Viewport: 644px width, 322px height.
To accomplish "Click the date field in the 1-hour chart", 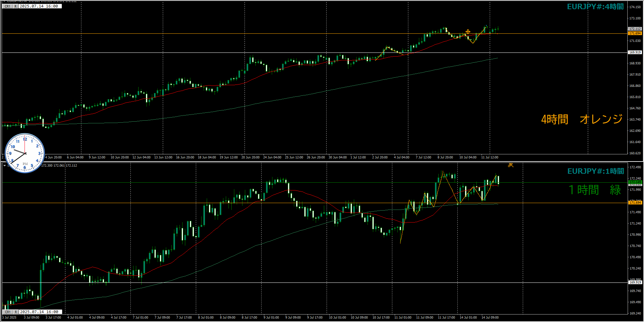I will (x=41, y=312).
